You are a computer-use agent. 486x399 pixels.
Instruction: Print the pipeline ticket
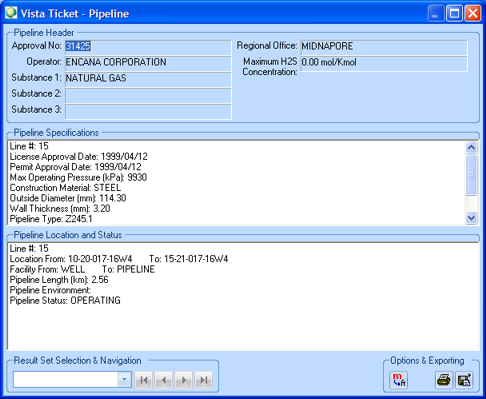tap(444, 380)
